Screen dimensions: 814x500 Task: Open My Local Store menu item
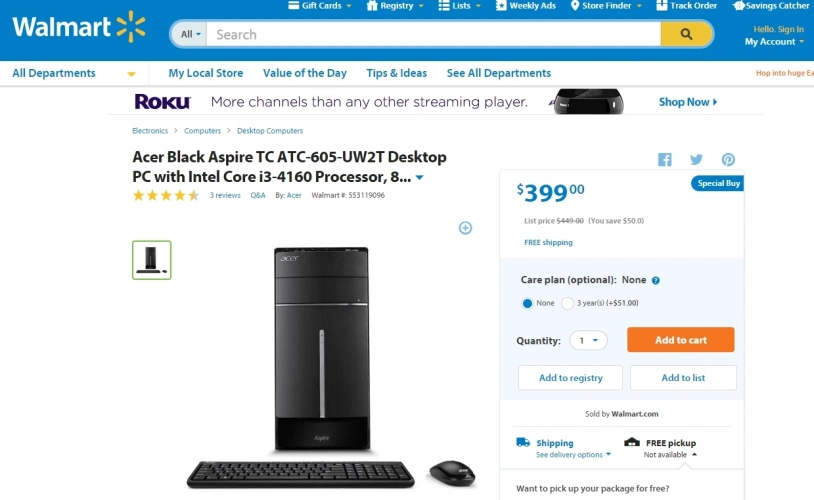206,73
